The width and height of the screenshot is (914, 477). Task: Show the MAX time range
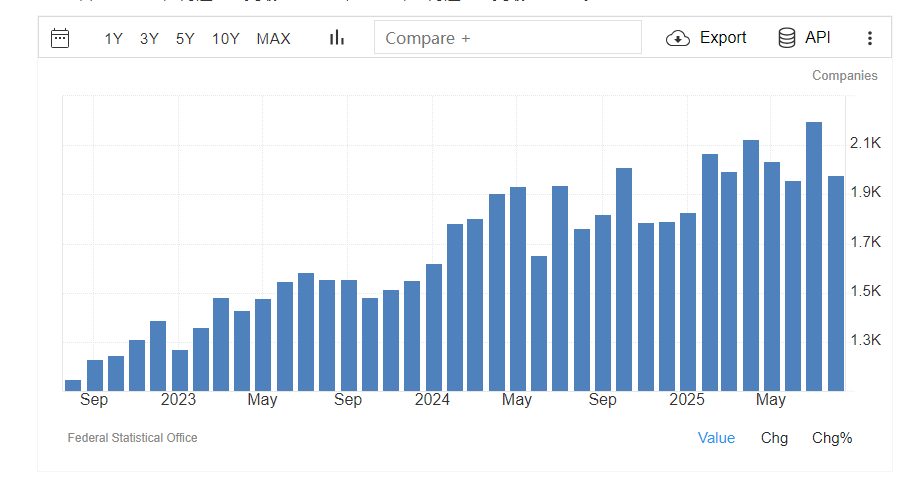(x=273, y=39)
